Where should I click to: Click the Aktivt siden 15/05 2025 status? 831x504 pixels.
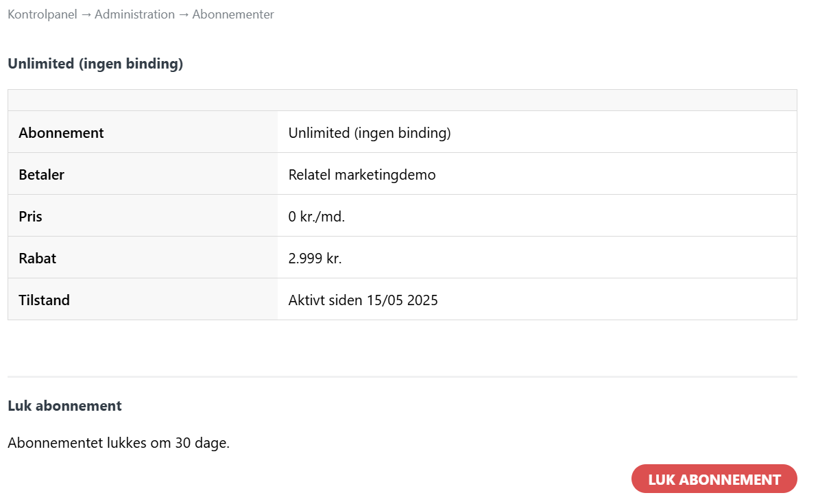pyautogui.click(x=363, y=300)
